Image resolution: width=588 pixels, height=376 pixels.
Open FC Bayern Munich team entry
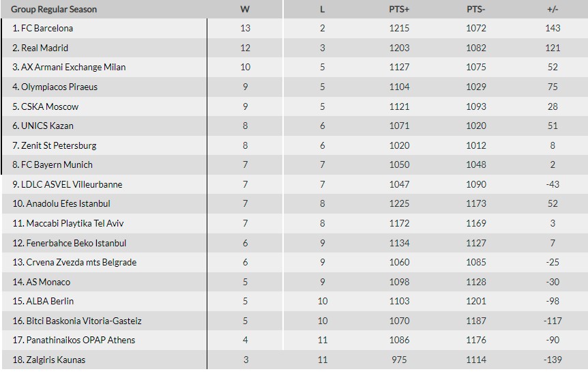pyautogui.click(x=57, y=164)
